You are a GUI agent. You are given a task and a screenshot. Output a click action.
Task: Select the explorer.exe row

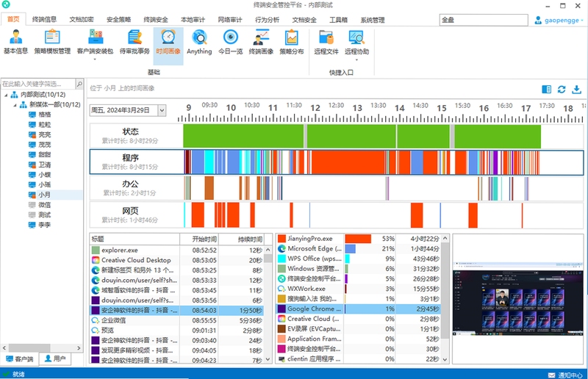click(176, 250)
